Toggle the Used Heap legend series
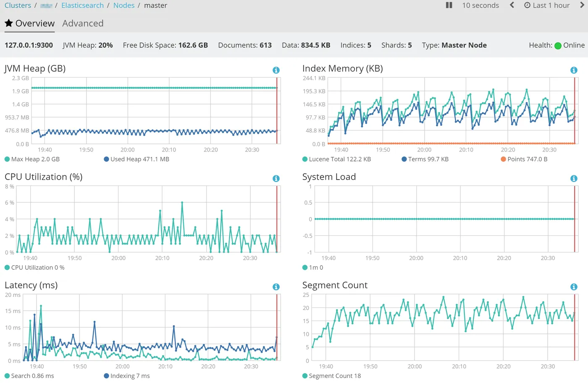The image size is (588, 383). point(136,159)
